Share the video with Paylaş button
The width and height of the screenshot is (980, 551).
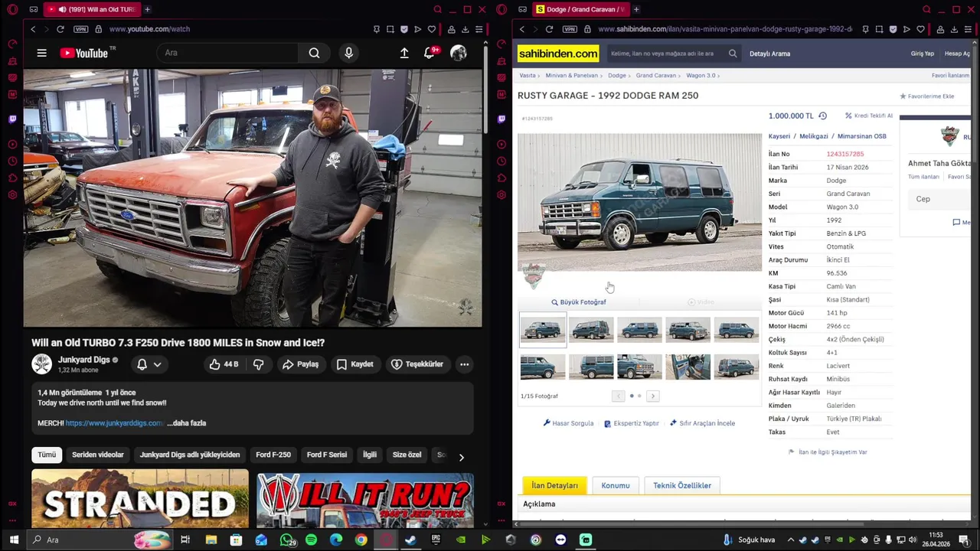coord(300,364)
